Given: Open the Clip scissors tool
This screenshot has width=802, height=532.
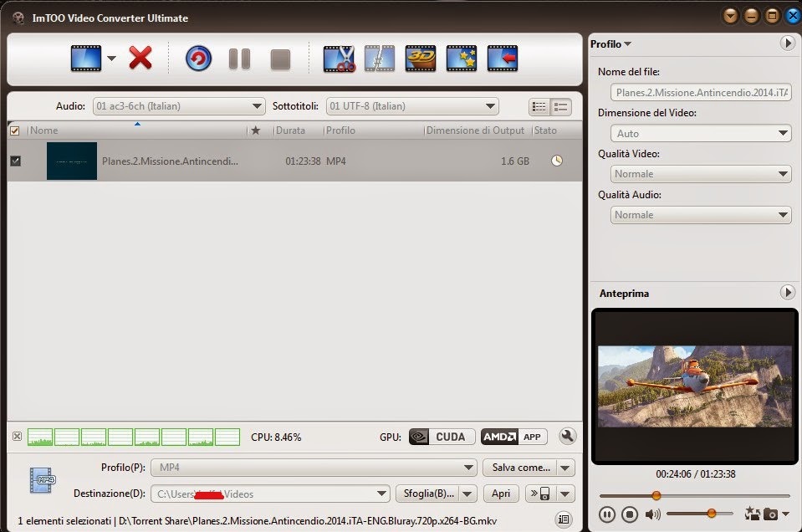Looking at the screenshot, I should pyautogui.click(x=339, y=59).
